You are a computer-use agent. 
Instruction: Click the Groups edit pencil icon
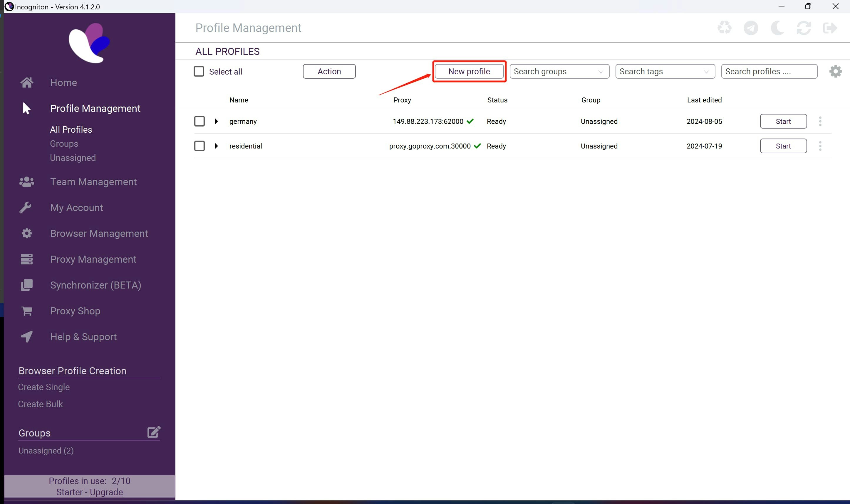pos(154,432)
